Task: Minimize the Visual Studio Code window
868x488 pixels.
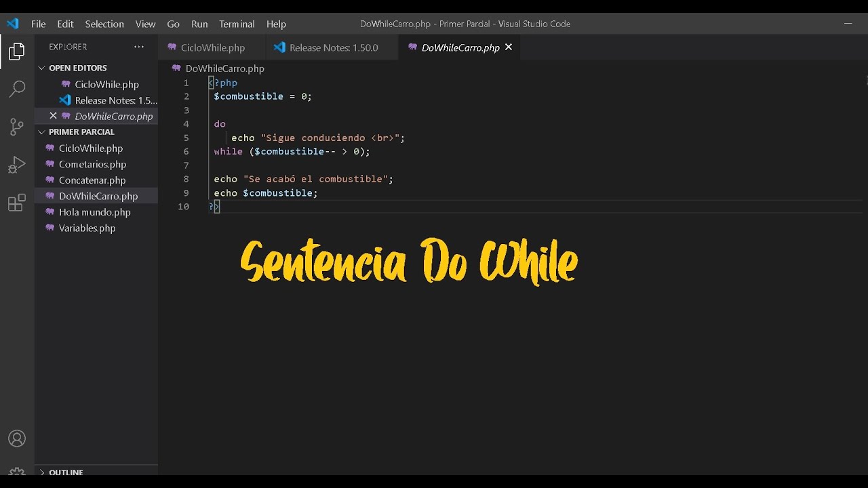Action: (848, 24)
